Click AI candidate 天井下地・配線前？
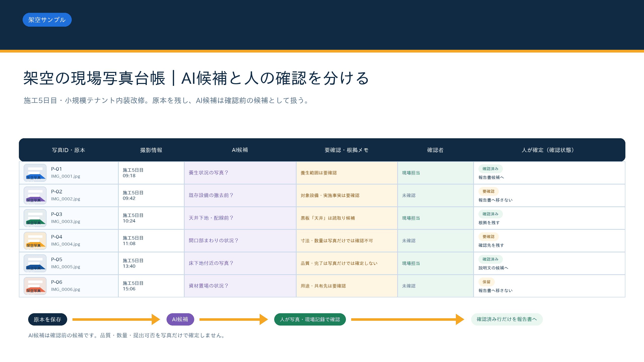644x362 pixels. (211, 218)
